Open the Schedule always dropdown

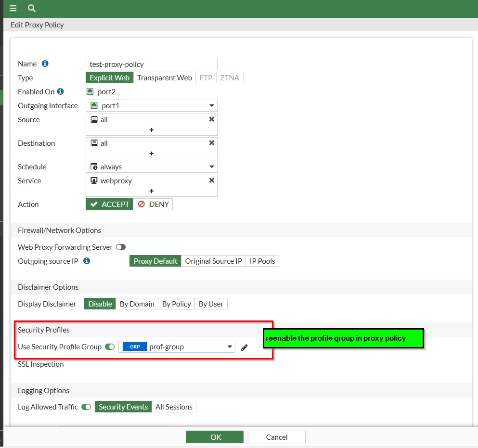pyautogui.click(x=152, y=166)
